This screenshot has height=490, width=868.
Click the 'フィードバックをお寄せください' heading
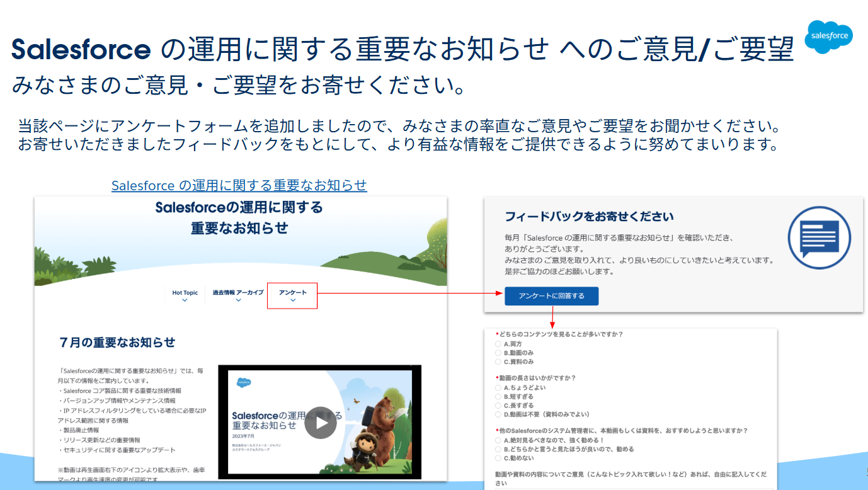pos(589,217)
